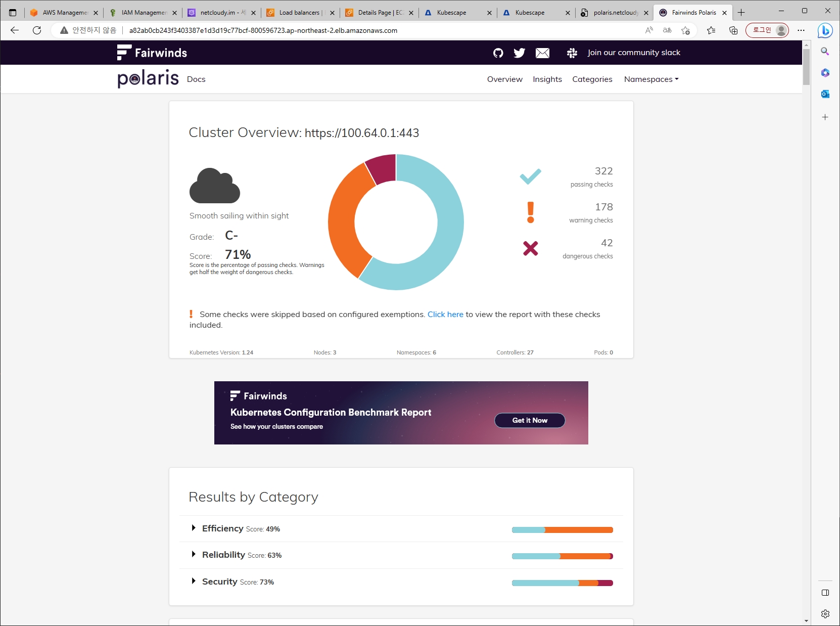The height and width of the screenshot is (626, 840).
Task: Switch to netcloudy.im tab
Action: point(222,13)
